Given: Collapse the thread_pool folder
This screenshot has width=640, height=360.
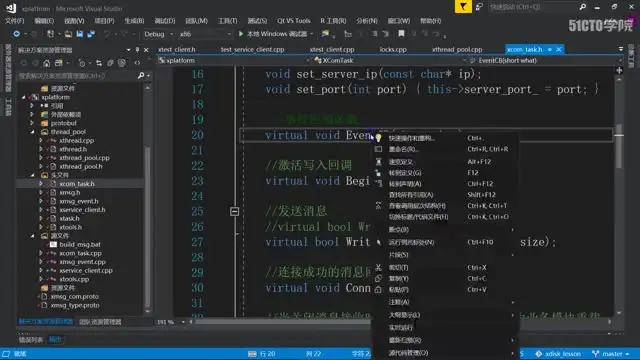Looking at the screenshot, I should point(32,132).
